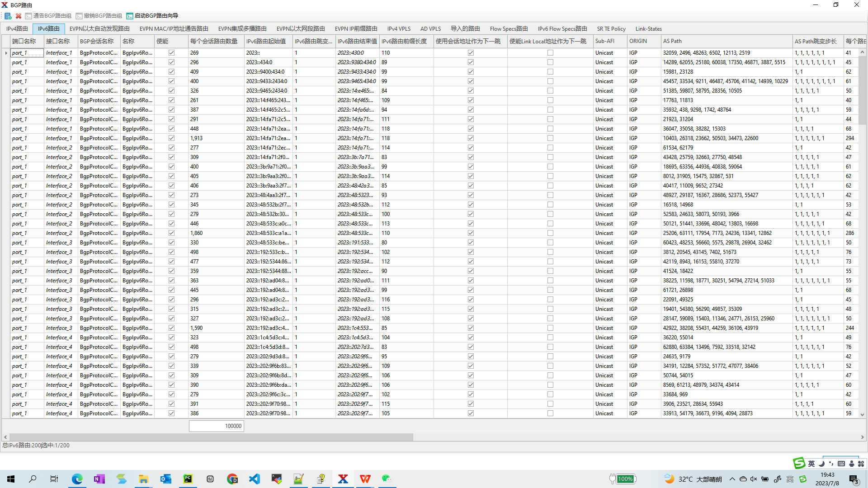Toggle session address next-hop in second row
Screen dimensions: 868x488
[x=471, y=62]
